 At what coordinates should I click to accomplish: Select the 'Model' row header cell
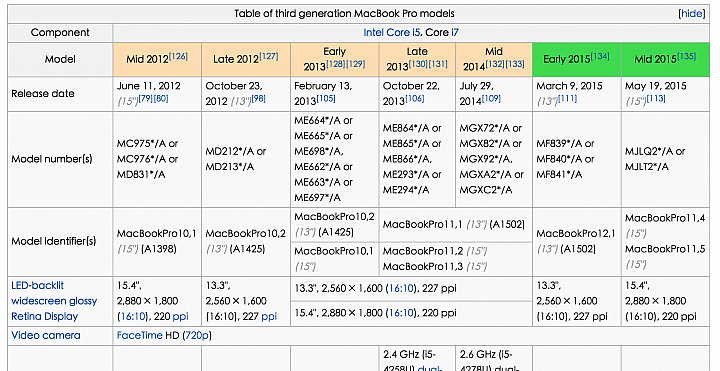click(60, 59)
